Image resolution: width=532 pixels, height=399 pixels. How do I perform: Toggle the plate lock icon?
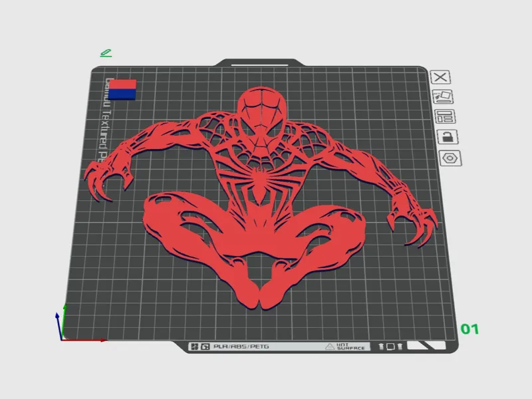(447, 137)
